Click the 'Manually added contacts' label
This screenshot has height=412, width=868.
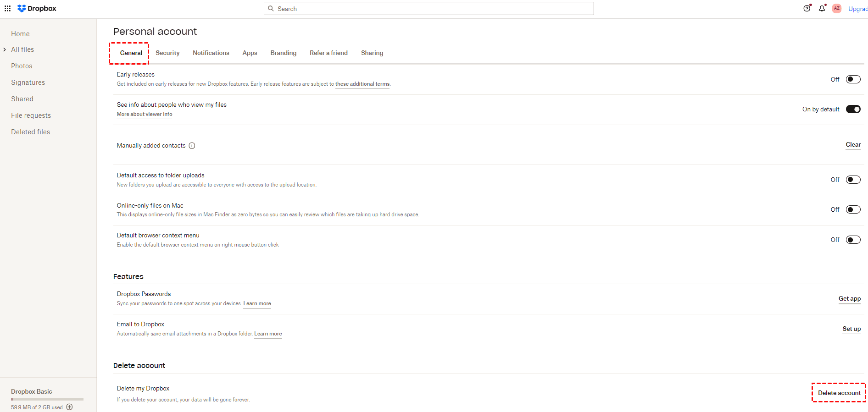[x=151, y=146]
